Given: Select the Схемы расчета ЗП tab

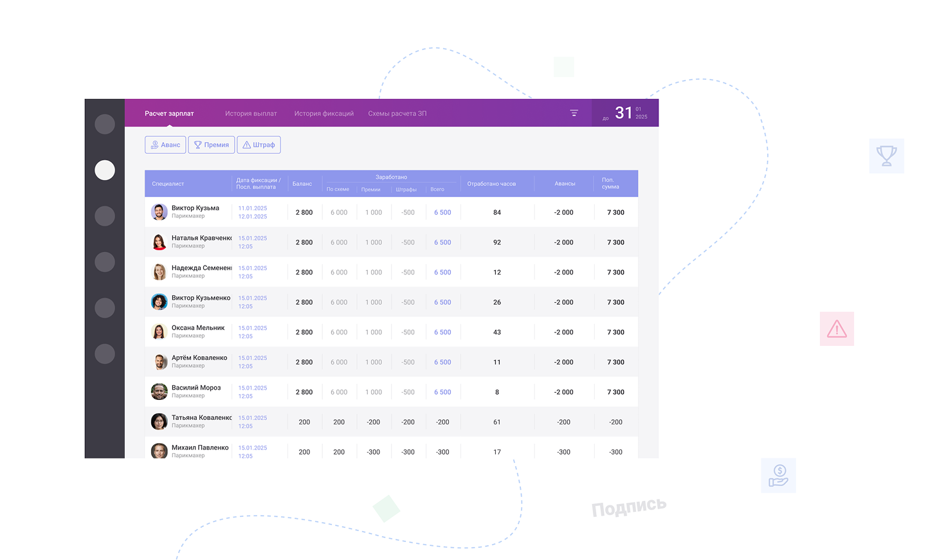Looking at the screenshot, I should pos(397,113).
